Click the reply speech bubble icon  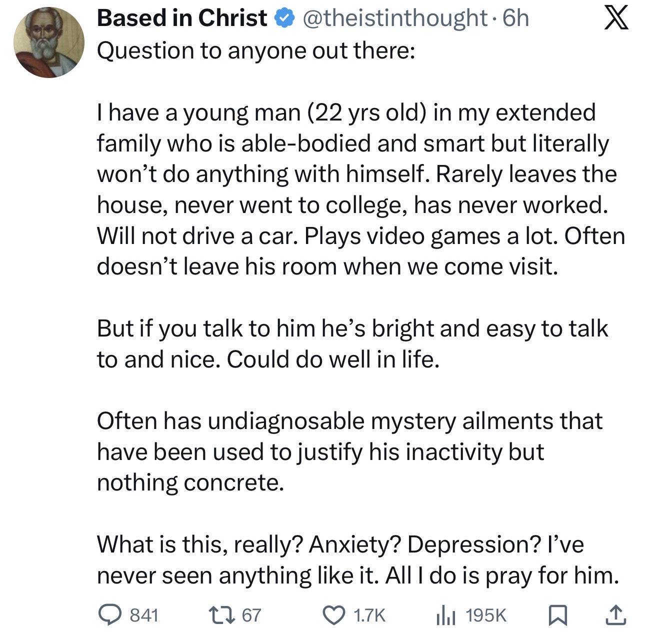(107, 615)
